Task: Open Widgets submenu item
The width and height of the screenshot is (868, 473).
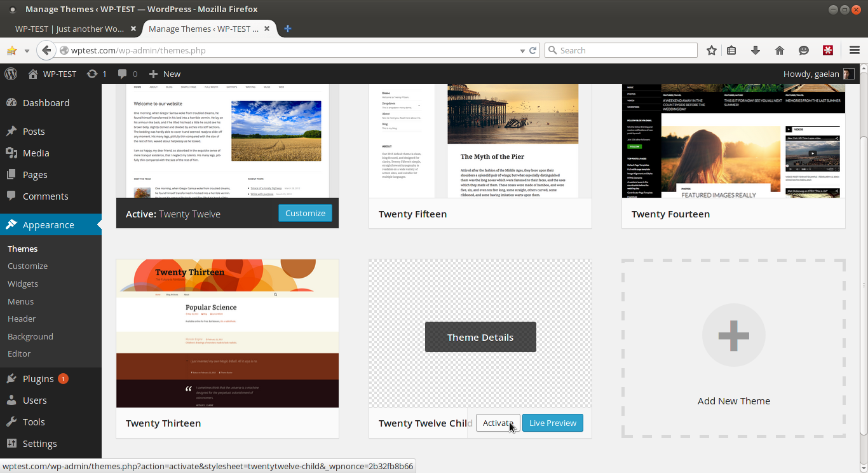Action: click(x=23, y=284)
